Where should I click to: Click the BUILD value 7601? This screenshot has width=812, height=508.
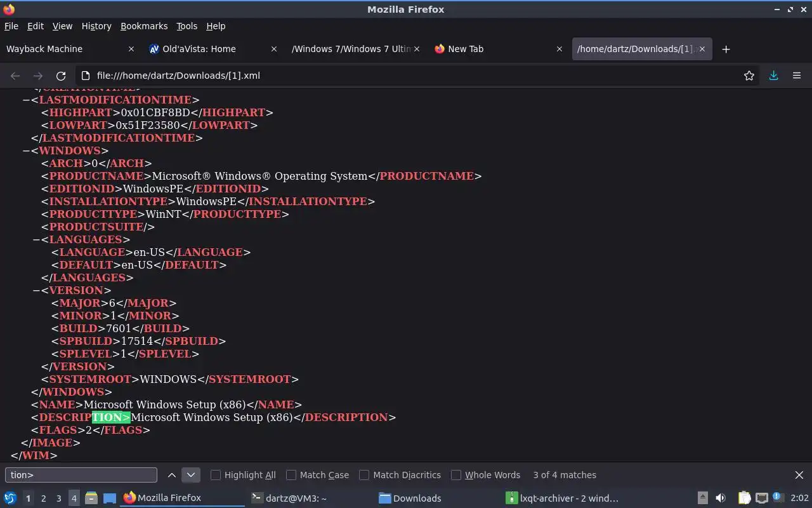click(118, 328)
